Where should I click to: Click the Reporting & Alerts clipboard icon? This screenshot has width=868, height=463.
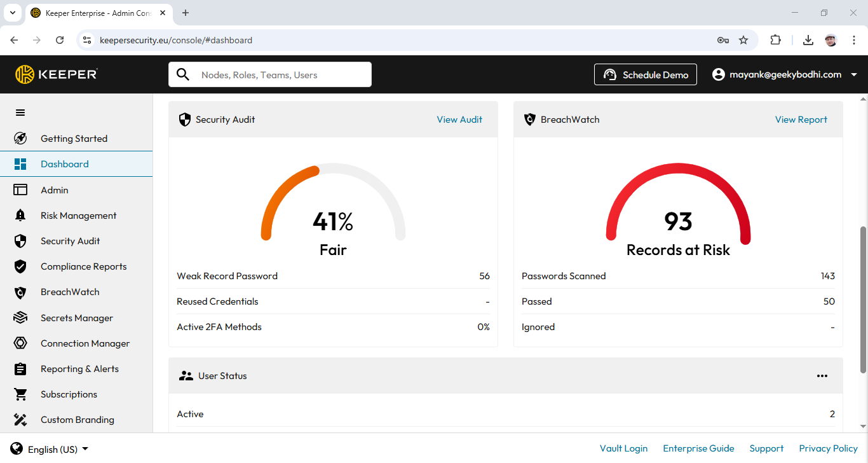coord(20,369)
